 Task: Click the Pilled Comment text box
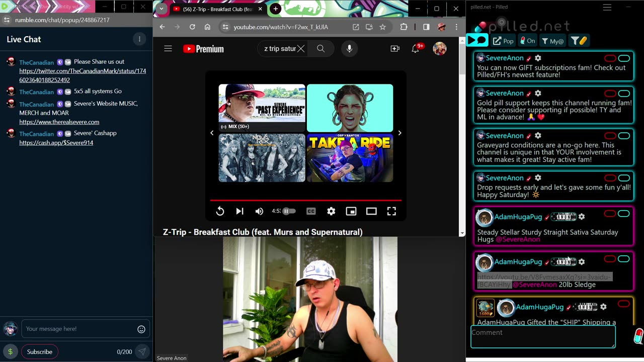click(543, 336)
